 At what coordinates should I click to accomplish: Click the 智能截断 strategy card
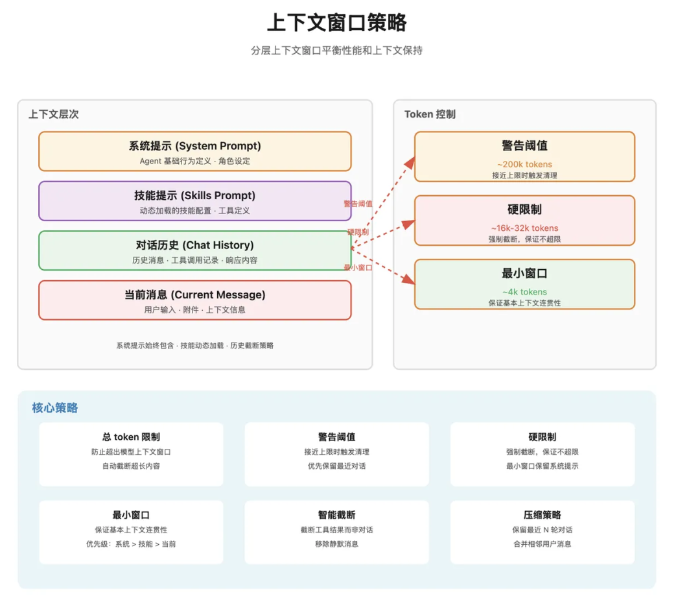tap(336, 532)
